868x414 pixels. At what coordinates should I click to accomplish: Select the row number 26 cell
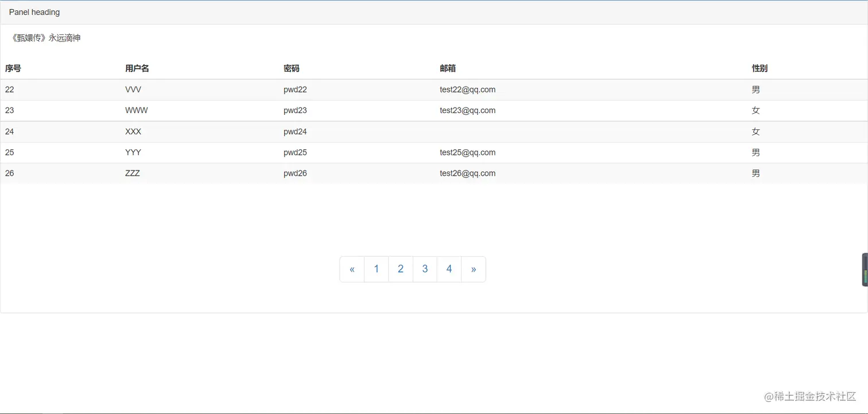click(10, 173)
